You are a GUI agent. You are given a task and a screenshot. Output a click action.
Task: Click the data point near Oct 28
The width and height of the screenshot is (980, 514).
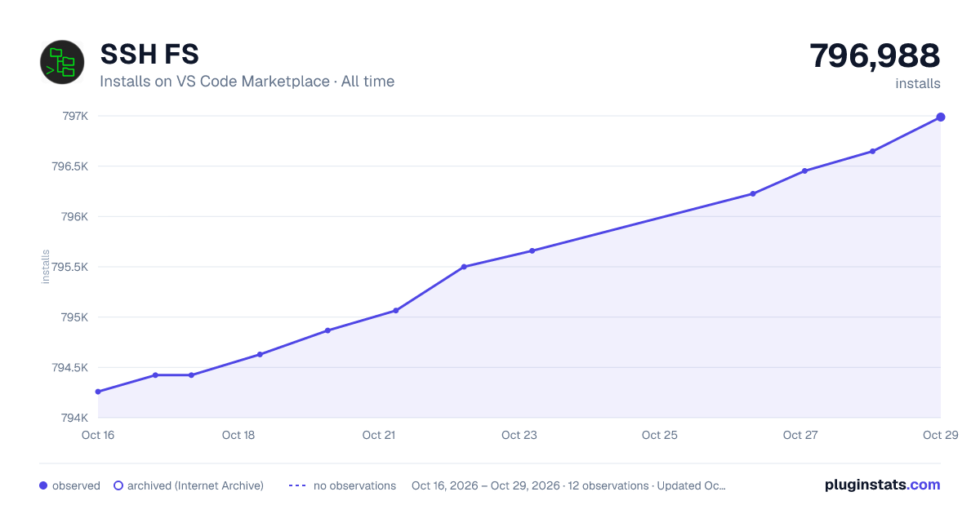pos(873,151)
